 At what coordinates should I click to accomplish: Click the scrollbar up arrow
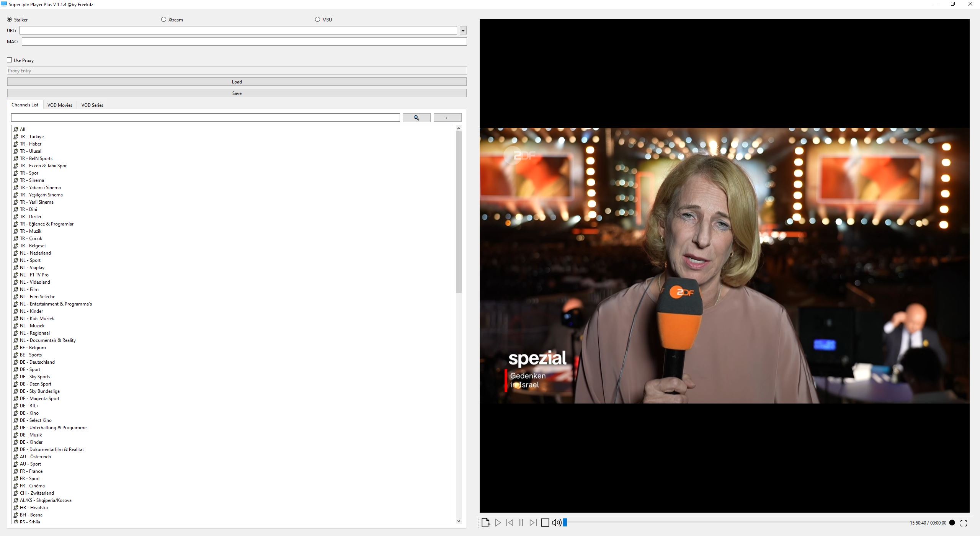click(x=459, y=129)
